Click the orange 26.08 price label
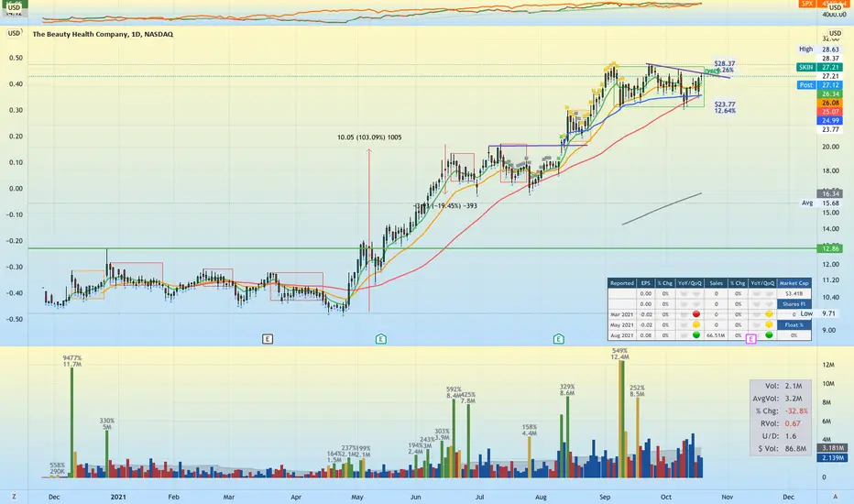This screenshot has width=854, height=504. point(830,103)
